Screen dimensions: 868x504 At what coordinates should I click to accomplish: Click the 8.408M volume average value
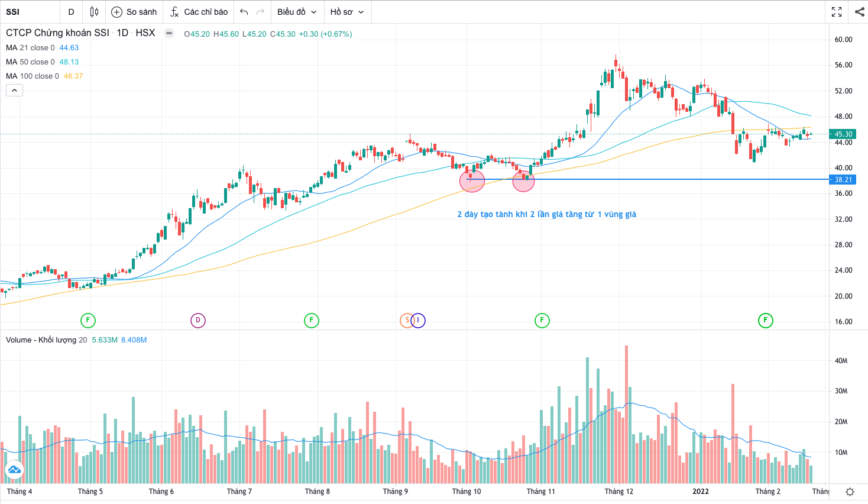pos(134,340)
